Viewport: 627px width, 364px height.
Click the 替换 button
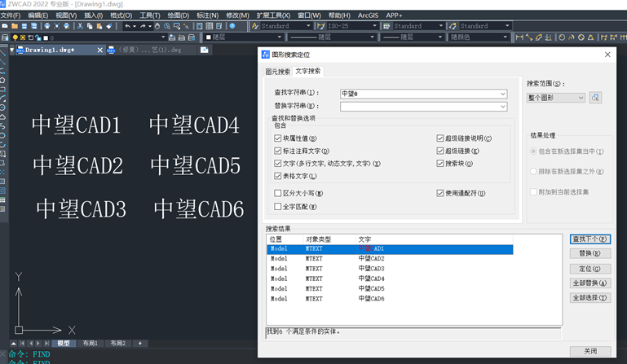click(x=589, y=253)
